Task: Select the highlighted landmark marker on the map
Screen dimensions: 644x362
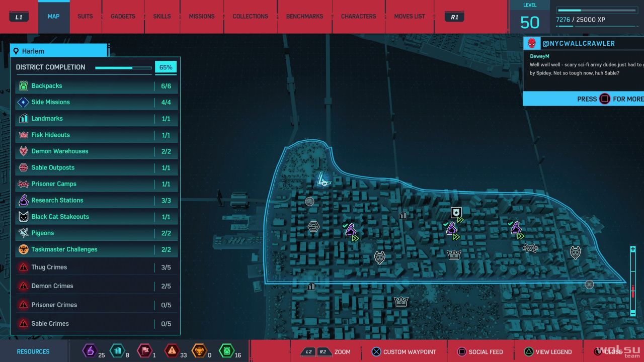Action: pos(323,179)
